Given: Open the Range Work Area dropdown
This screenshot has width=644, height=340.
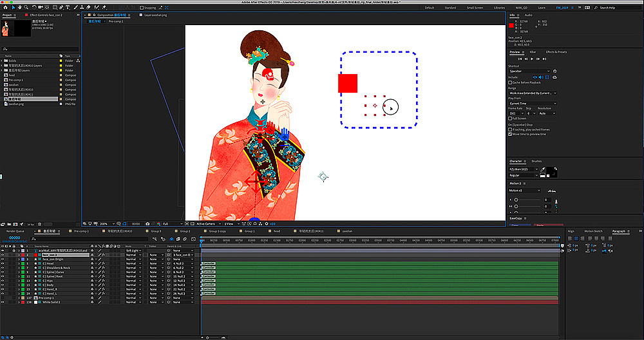Looking at the screenshot, I should point(533,93).
